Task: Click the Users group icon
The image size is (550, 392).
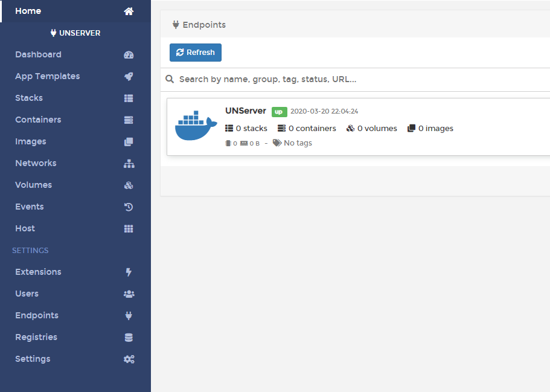Action: coord(129,294)
